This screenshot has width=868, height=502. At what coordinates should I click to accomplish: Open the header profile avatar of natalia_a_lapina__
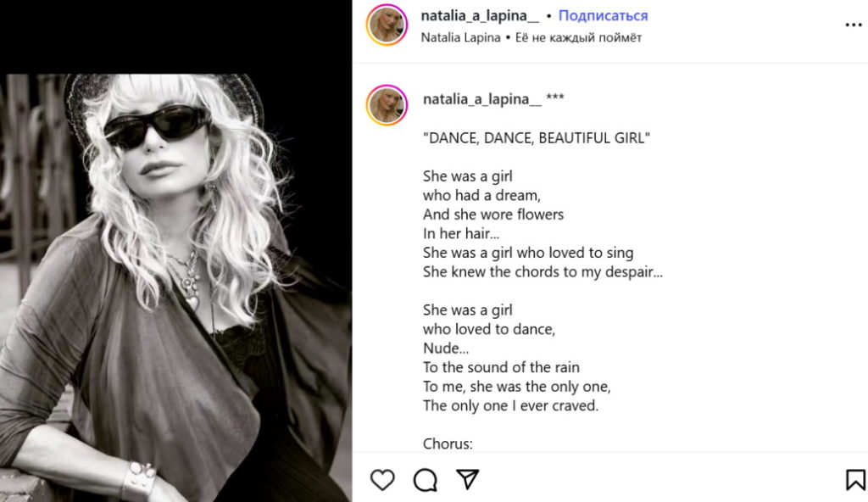tap(387, 25)
